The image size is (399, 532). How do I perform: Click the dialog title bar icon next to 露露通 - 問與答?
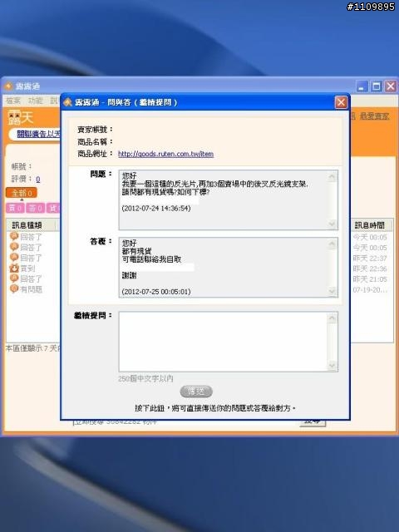click(68, 102)
